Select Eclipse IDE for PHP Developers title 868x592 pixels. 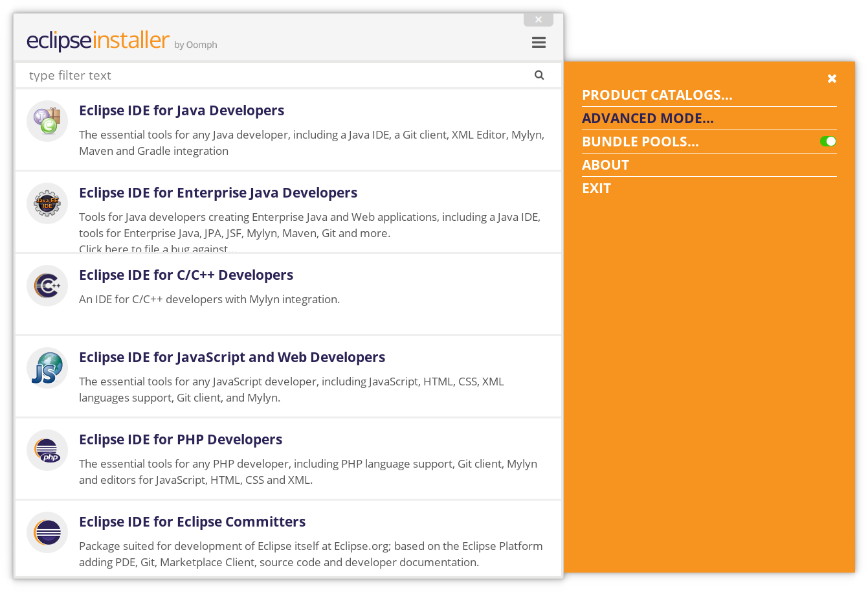(181, 440)
